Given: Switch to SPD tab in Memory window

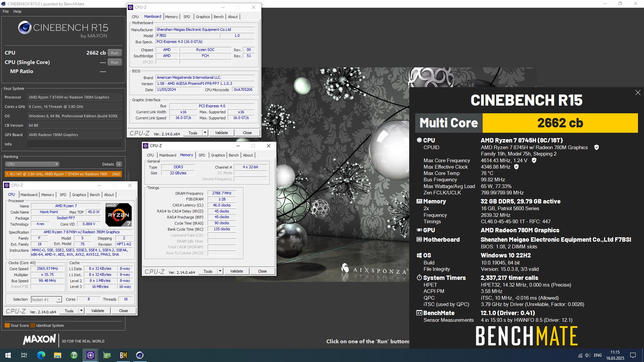Looking at the screenshot, I should pos(202,155).
